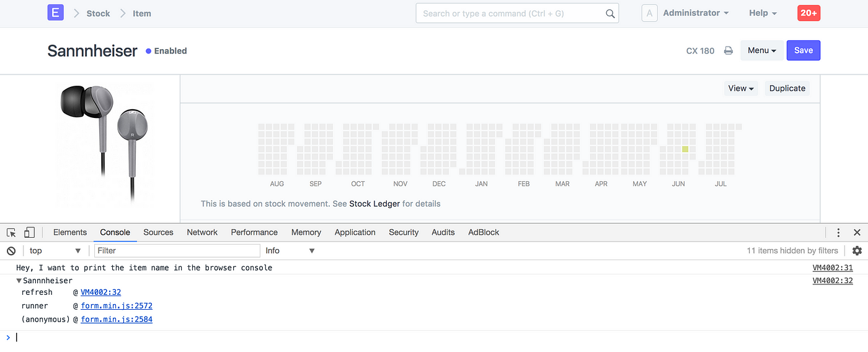
Task: Open the VM4002:31 source link
Action: [833, 268]
